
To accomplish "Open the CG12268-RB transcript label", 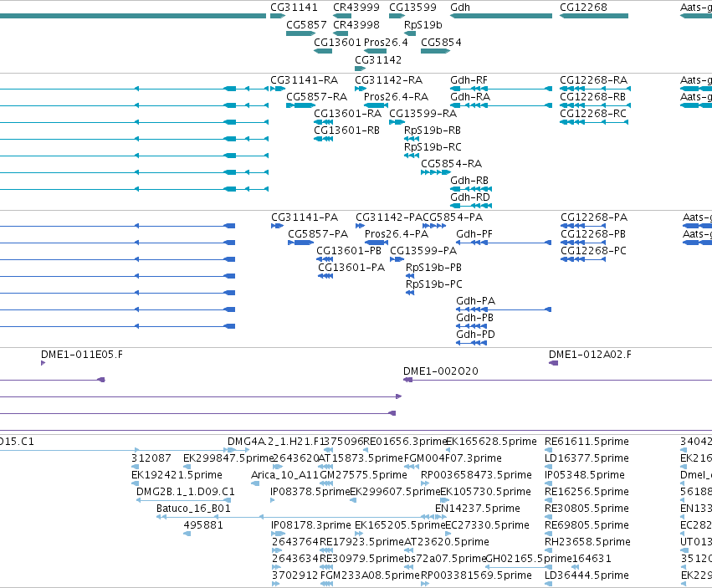I will [592, 97].
